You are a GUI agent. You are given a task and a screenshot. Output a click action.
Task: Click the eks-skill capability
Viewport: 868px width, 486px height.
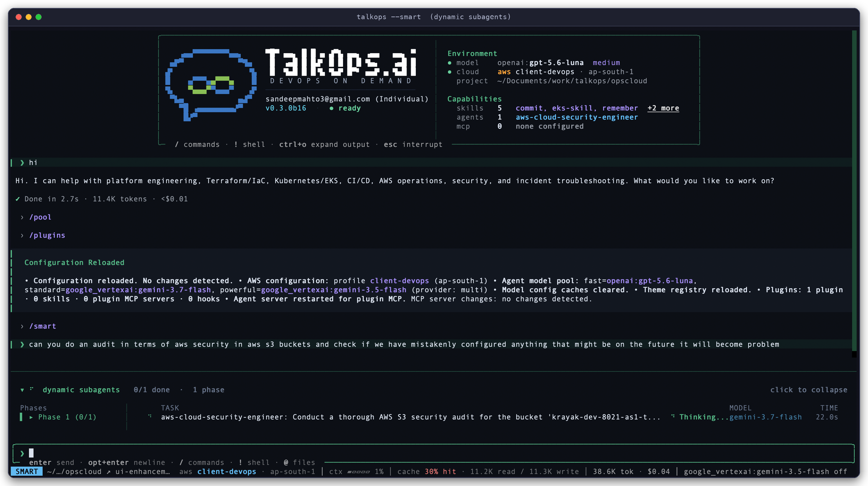(572, 108)
